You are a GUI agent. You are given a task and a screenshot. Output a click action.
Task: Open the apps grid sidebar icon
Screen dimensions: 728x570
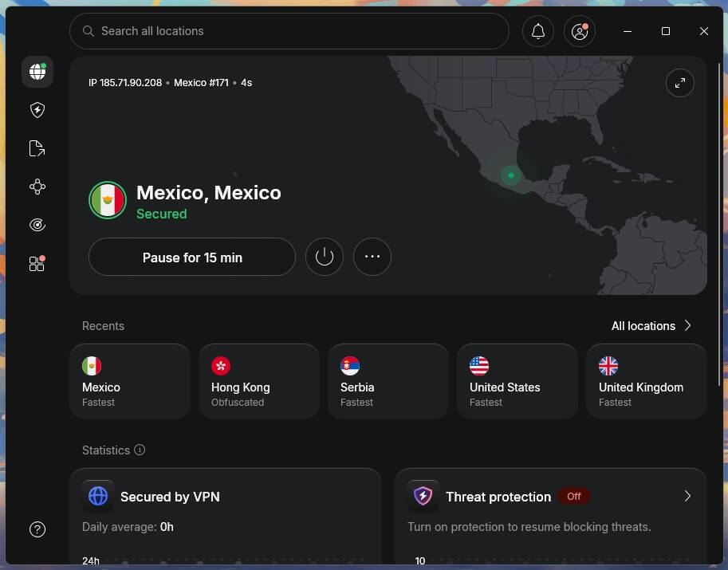[x=37, y=263]
